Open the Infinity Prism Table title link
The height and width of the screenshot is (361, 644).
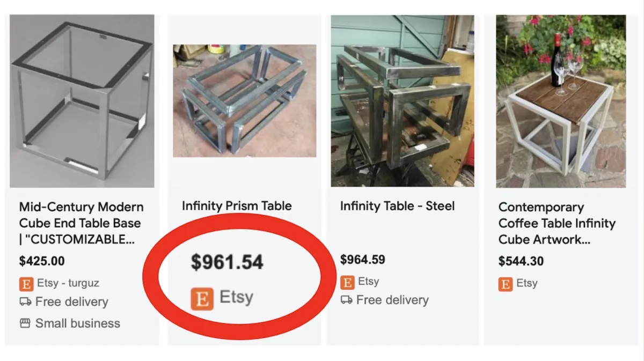click(237, 206)
